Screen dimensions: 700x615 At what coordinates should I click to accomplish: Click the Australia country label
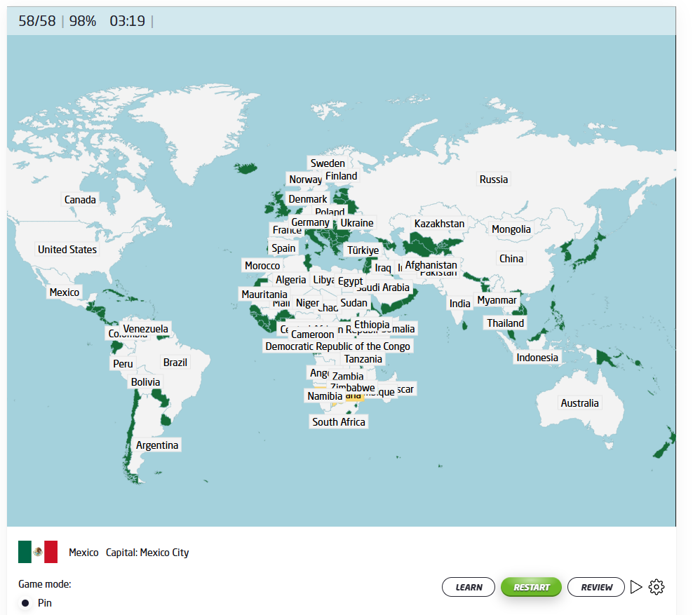point(579,403)
